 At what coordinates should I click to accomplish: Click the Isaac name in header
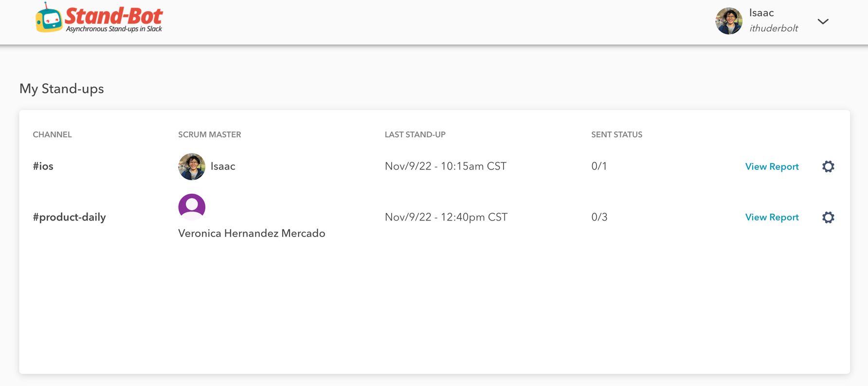761,13
